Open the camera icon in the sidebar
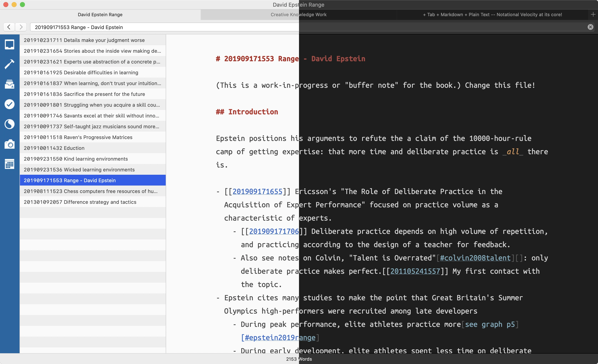 coord(10,144)
